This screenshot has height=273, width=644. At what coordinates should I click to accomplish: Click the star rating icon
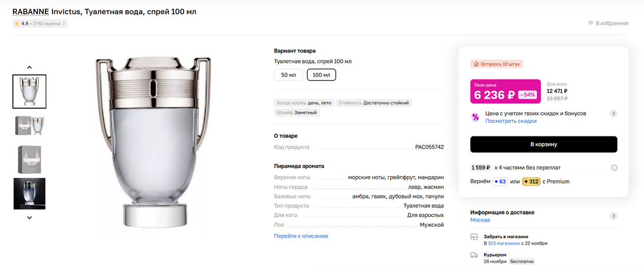[17, 24]
